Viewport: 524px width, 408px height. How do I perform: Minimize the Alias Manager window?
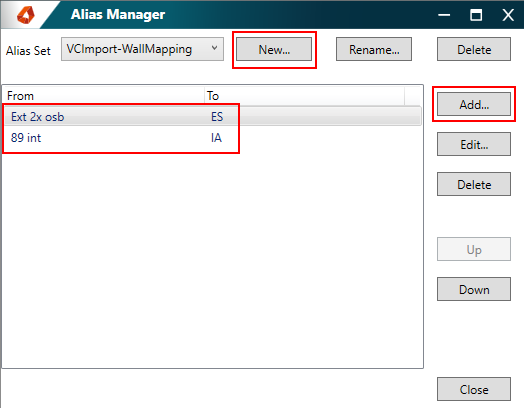(444, 15)
